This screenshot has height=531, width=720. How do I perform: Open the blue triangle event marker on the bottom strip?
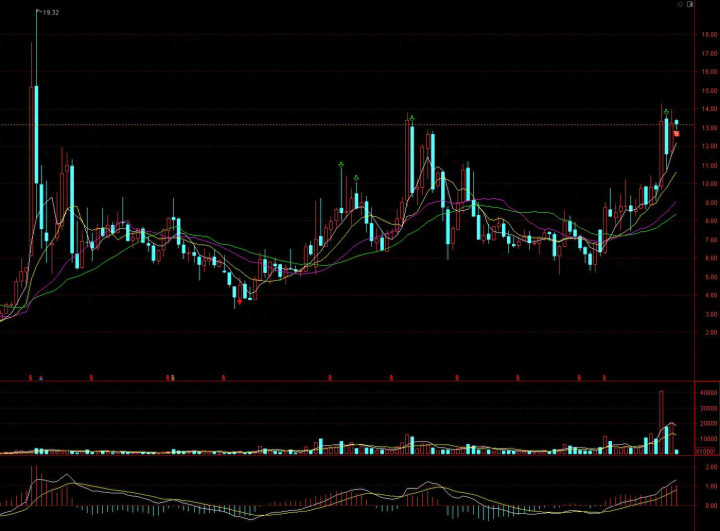(x=41, y=378)
